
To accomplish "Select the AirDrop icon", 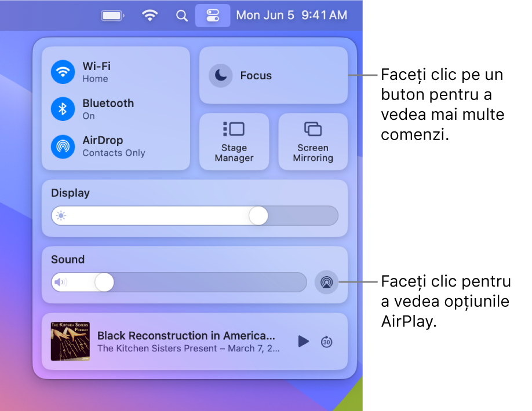I will click(63, 146).
